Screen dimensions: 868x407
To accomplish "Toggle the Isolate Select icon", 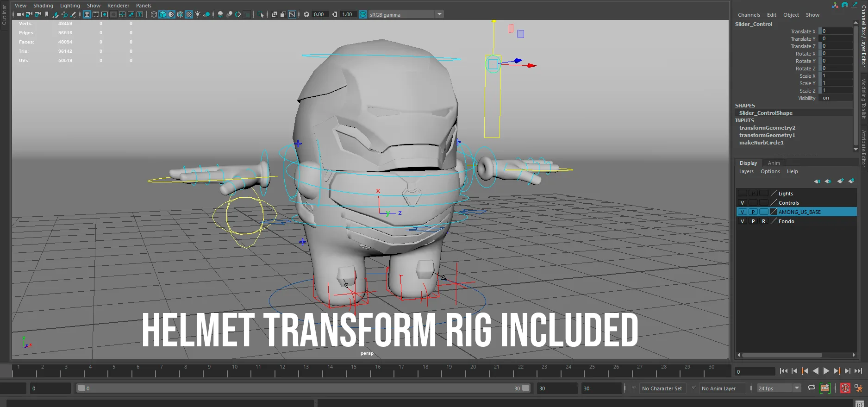I will tap(261, 14).
